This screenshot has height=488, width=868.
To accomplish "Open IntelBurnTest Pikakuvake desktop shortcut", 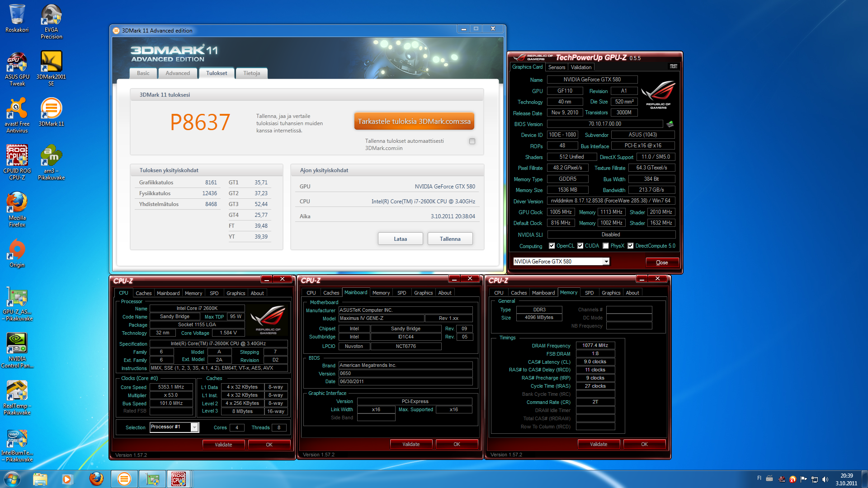I will [x=17, y=445].
